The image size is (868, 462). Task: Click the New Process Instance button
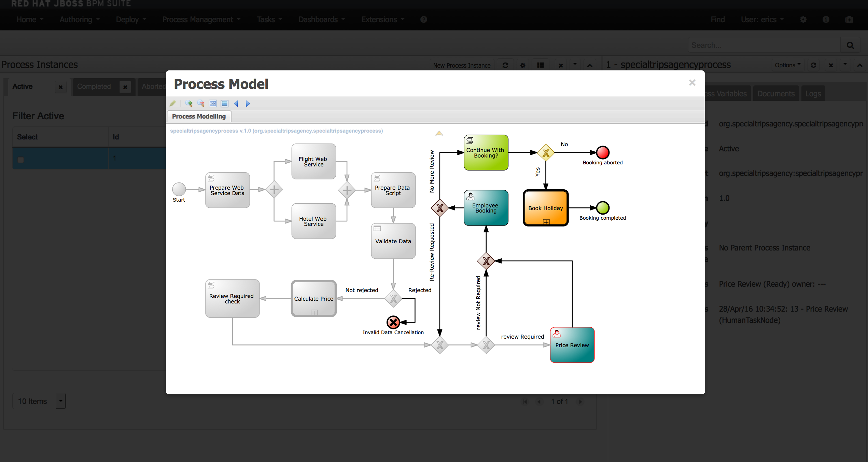(462, 65)
